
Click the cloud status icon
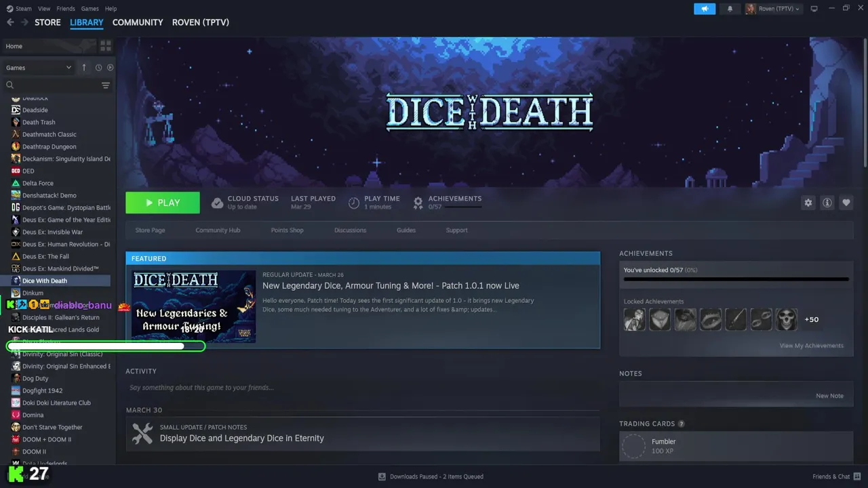[x=217, y=203]
